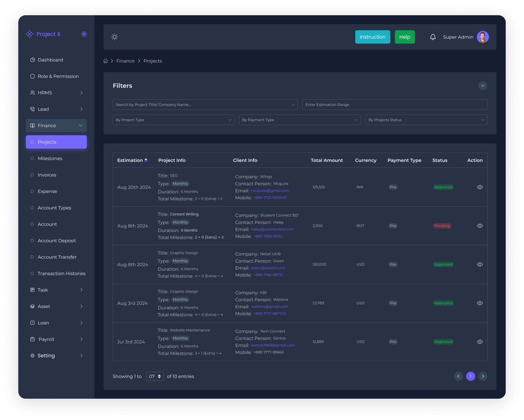Click the Asset layers icon
Screen dimensions: 524x420
[x=33, y=306]
